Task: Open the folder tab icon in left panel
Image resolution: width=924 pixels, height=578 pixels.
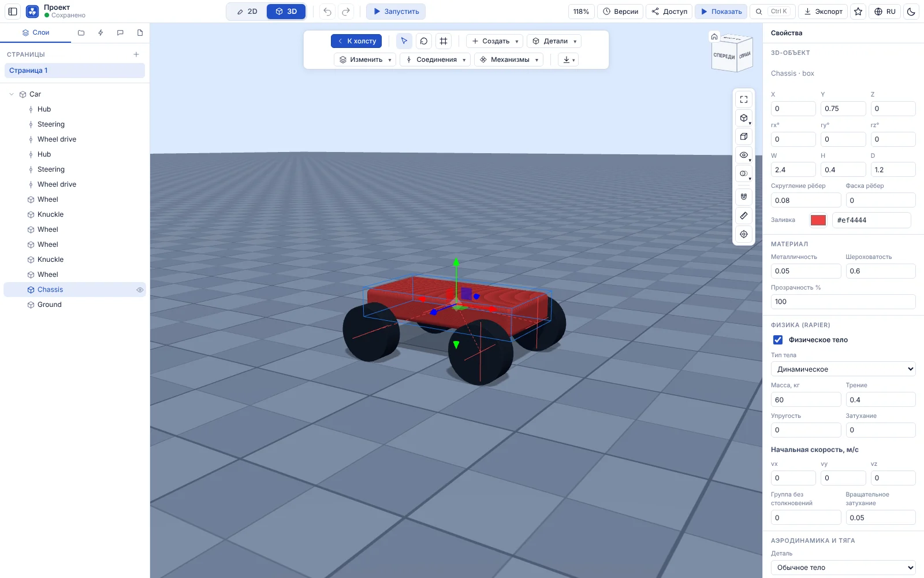Action: pyautogui.click(x=81, y=33)
